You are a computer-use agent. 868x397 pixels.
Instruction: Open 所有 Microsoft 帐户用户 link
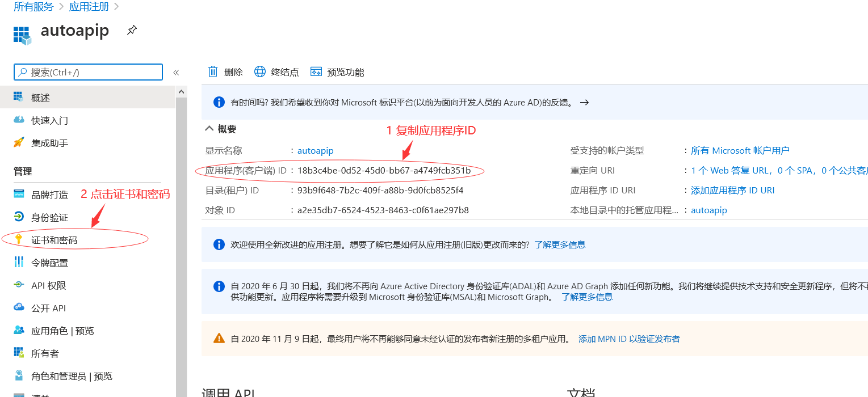point(740,150)
